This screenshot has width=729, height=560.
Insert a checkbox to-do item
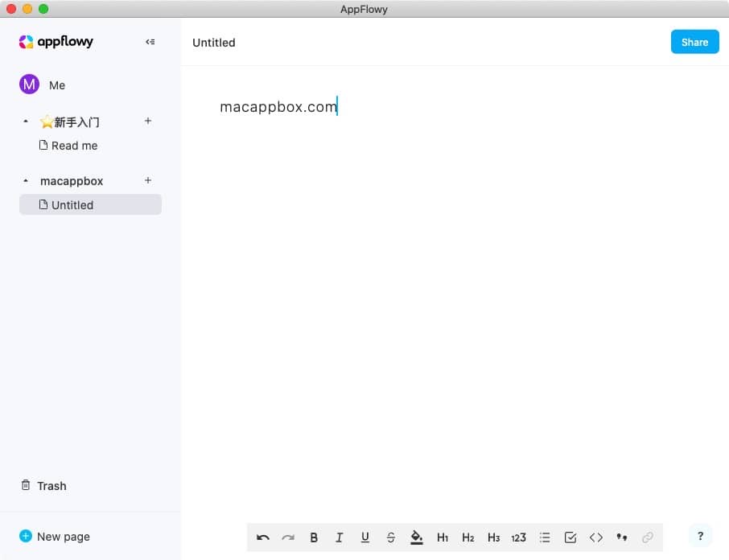coord(570,537)
